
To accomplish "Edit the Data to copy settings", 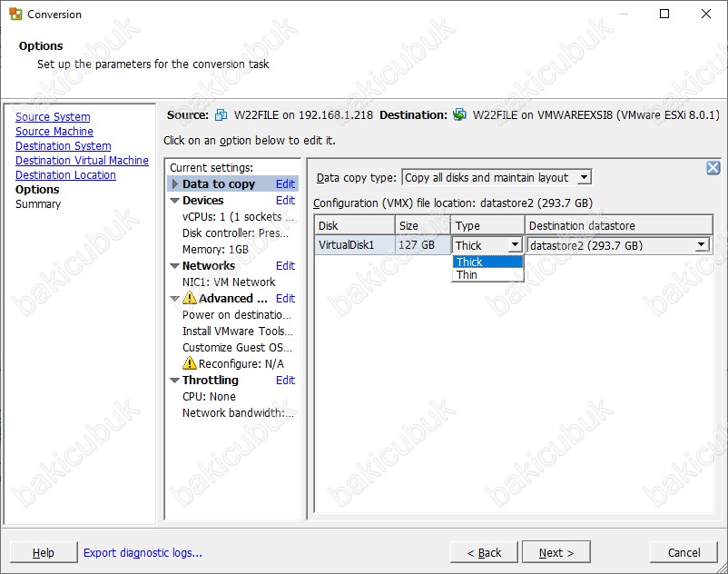I will [285, 183].
